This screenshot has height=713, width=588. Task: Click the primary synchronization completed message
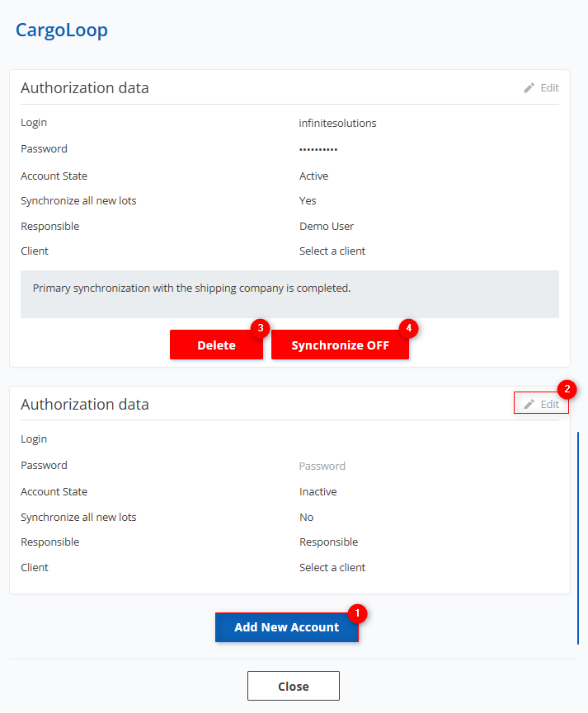[191, 288]
